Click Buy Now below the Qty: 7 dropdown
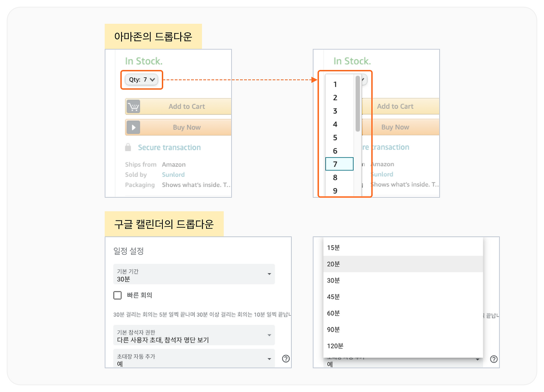Image resolution: width=544 pixels, height=392 pixels. pos(178,127)
